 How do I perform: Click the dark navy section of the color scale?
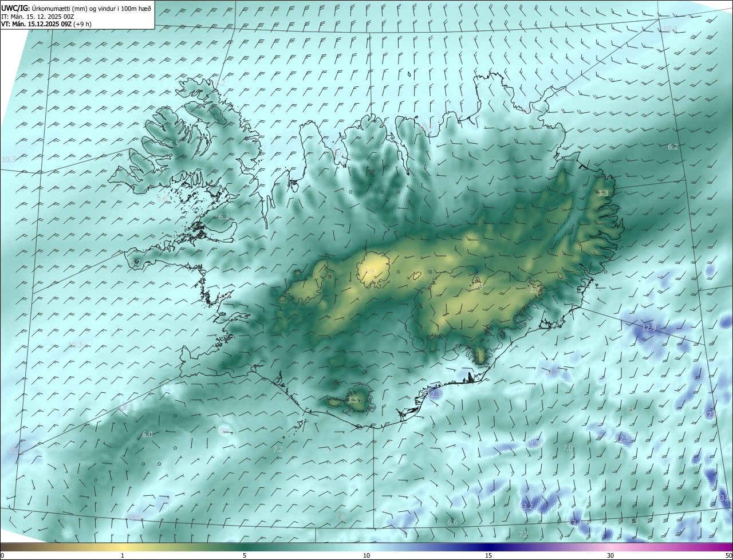[x=488, y=547]
